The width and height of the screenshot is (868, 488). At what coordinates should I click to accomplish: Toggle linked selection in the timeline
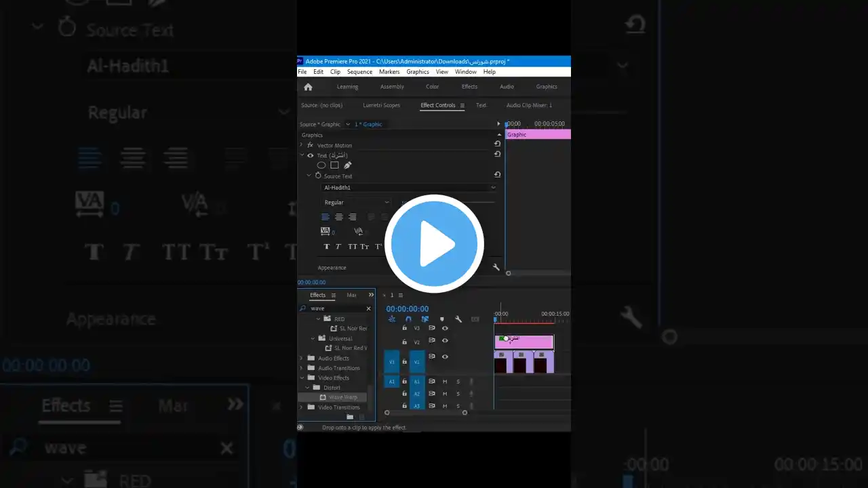[x=425, y=319]
